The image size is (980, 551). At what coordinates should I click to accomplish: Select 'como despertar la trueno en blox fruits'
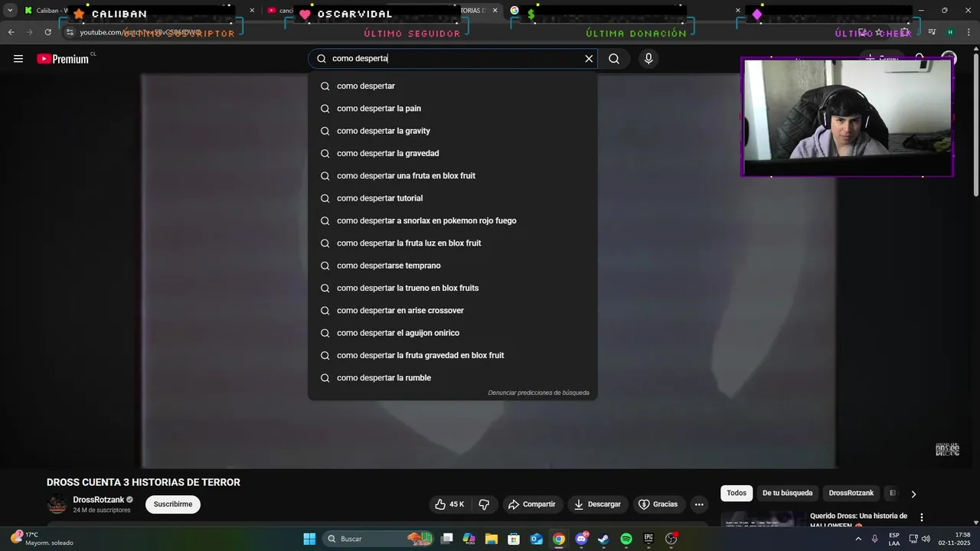tap(452, 288)
